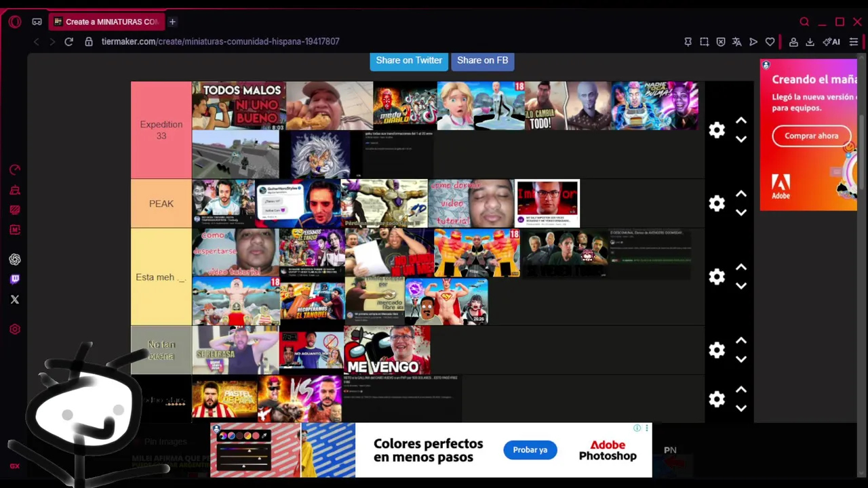Open GX Control speedometer in sidebar
868x488 pixels.
(x=15, y=169)
